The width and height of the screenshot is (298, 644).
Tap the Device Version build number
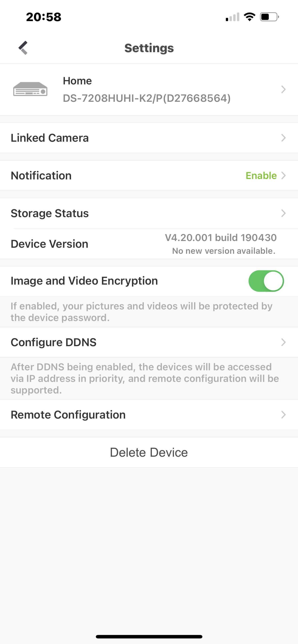point(221,237)
